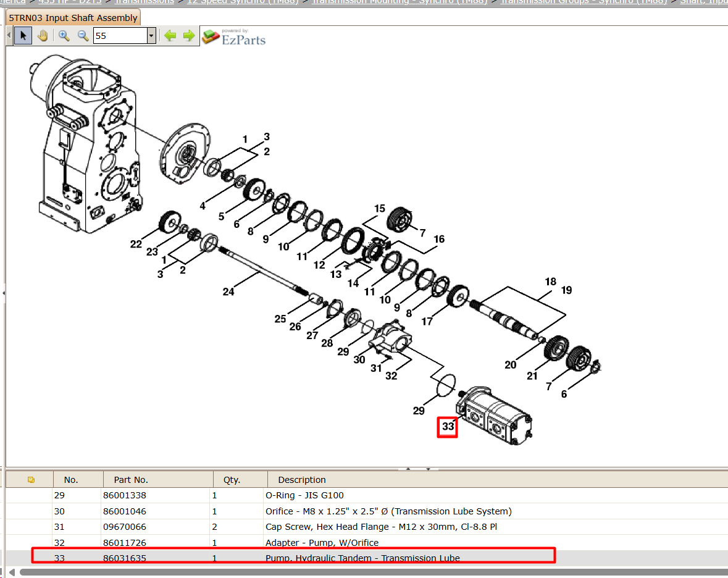Click the EzParts logo
The height and width of the screenshot is (578, 728).
pyautogui.click(x=234, y=37)
